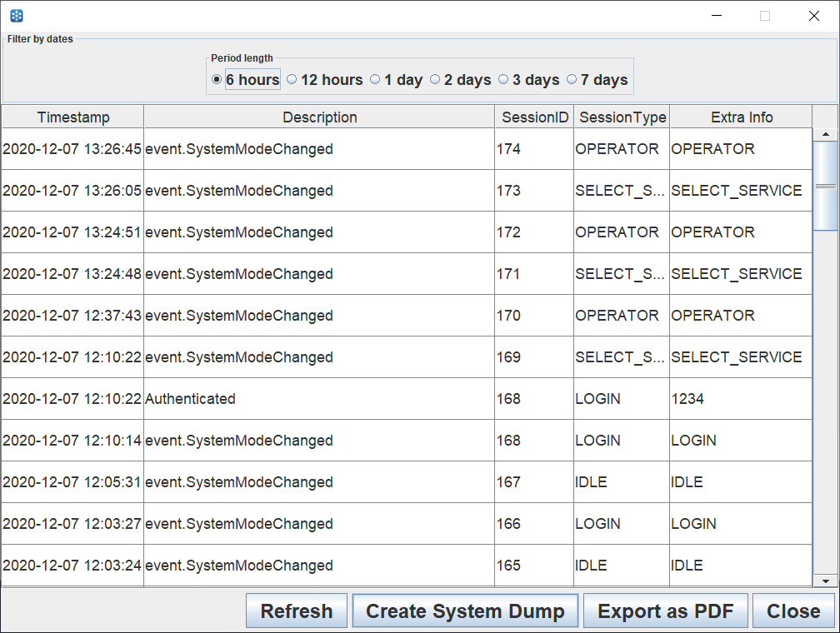Click the Close button at bottom
Image resolution: width=840 pixels, height=633 pixels.
[793, 611]
